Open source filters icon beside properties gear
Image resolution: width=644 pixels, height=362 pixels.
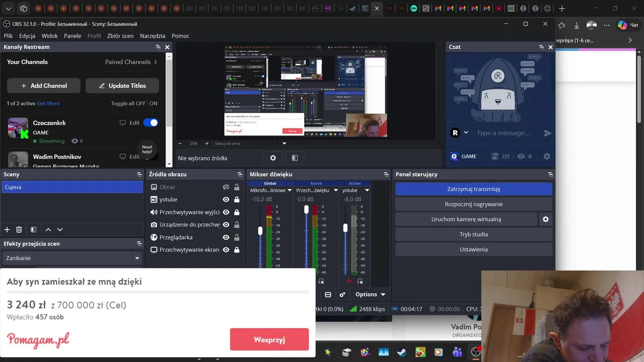pyautogui.click(x=295, y=158)
